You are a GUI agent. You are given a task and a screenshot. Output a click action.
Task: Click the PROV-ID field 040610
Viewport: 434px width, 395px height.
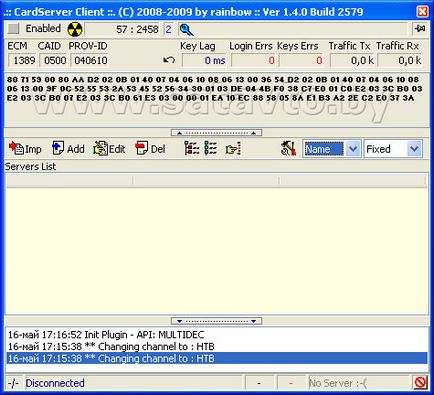coord(89,61)
